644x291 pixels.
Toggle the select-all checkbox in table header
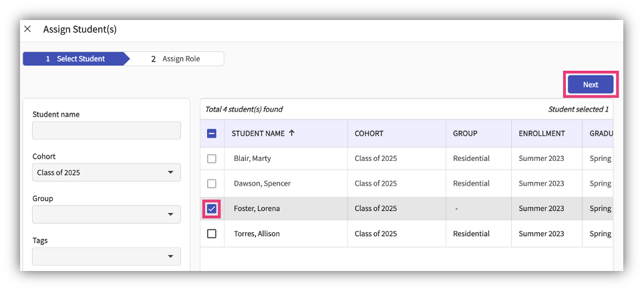212,133
